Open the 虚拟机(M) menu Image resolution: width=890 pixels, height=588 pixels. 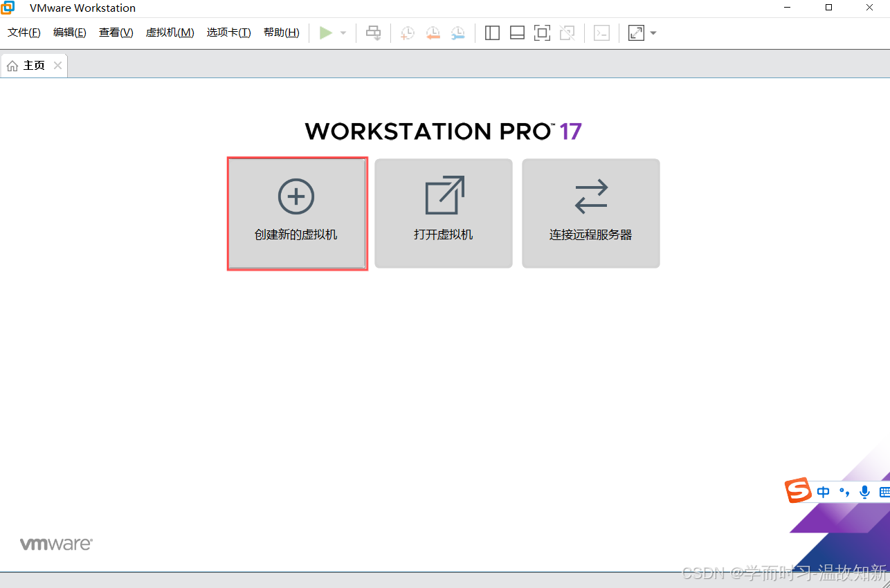point(170,33)
